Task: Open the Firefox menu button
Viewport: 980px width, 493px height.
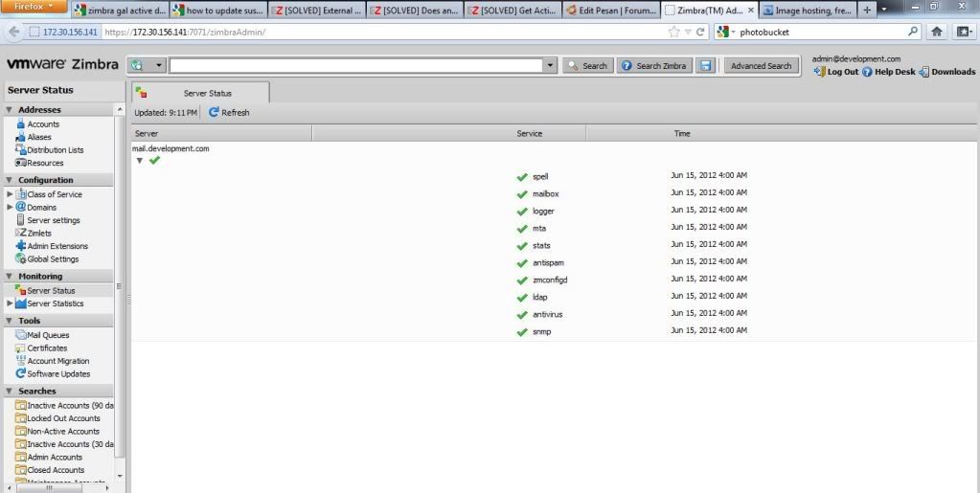Action: click(34, 7)
